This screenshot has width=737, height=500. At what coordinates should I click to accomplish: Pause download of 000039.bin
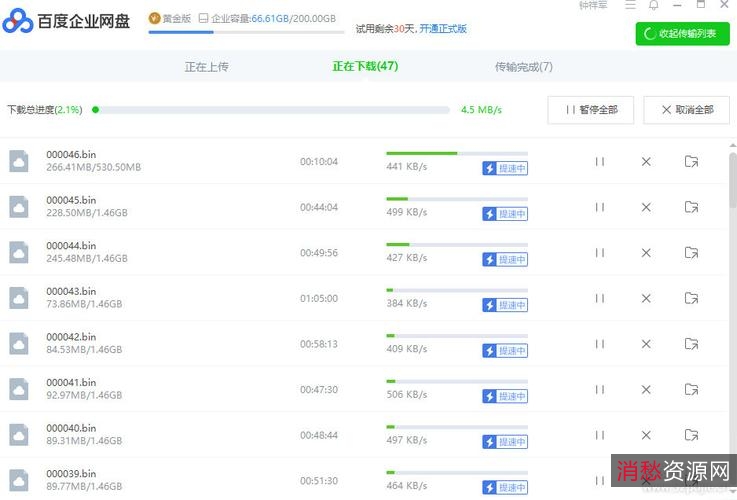[x=599, y=481]
